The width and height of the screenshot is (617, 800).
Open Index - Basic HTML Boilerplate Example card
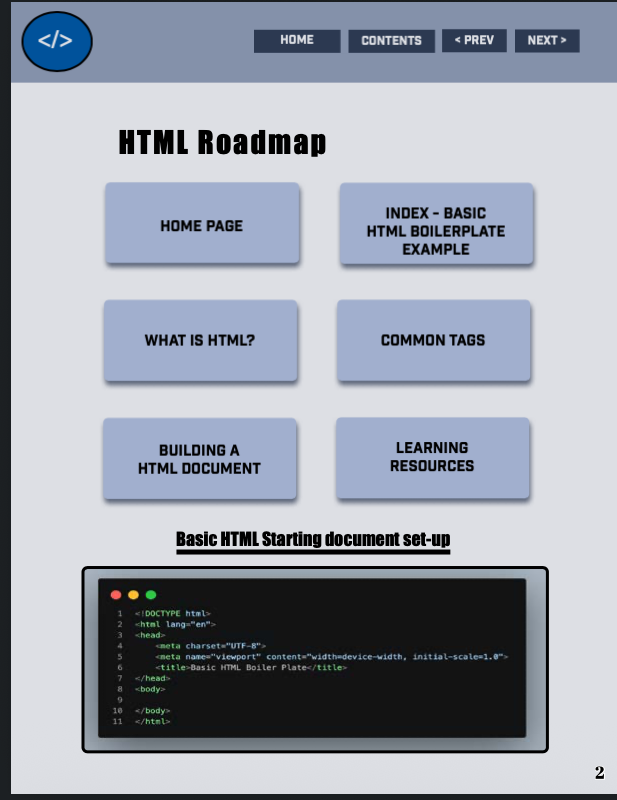[436, 223]
